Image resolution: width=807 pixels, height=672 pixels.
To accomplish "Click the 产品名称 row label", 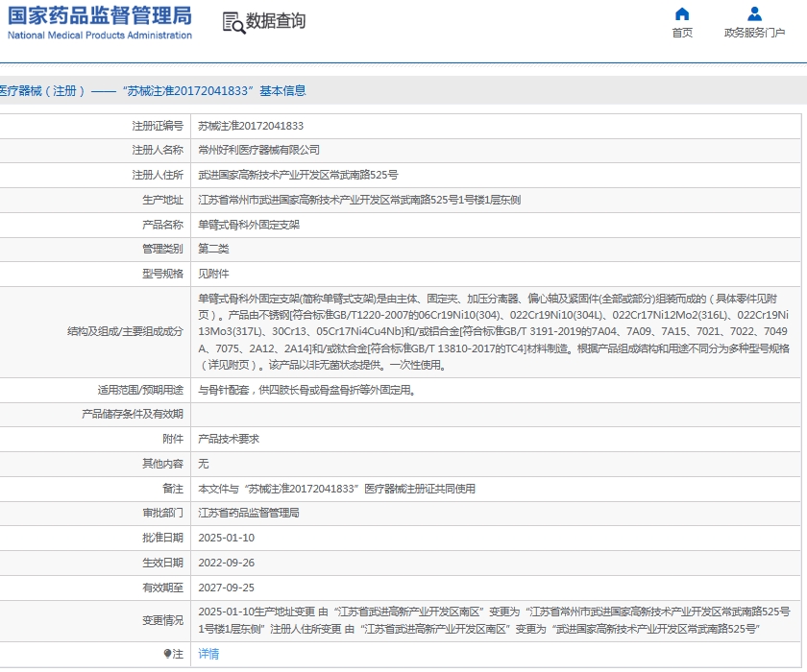I will 162,225.
